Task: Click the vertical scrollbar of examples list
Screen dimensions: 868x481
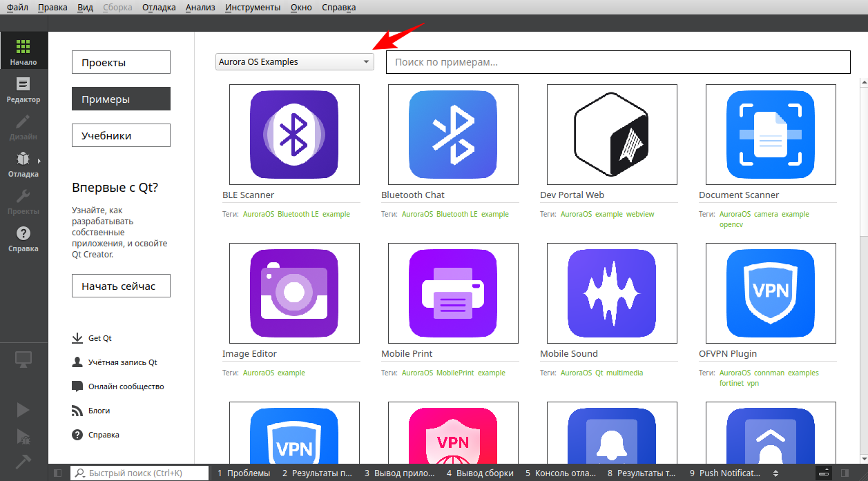Action: 863,159
